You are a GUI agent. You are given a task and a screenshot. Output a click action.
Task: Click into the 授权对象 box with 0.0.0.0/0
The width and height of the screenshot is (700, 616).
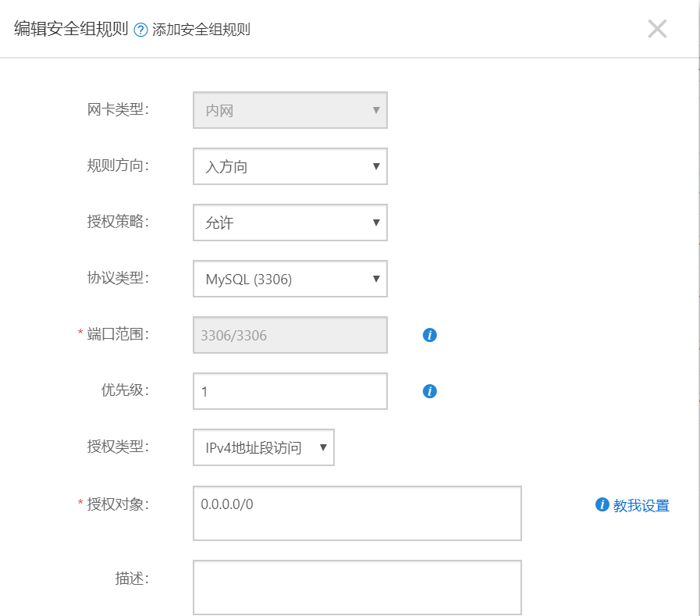[x=357, y=513]
